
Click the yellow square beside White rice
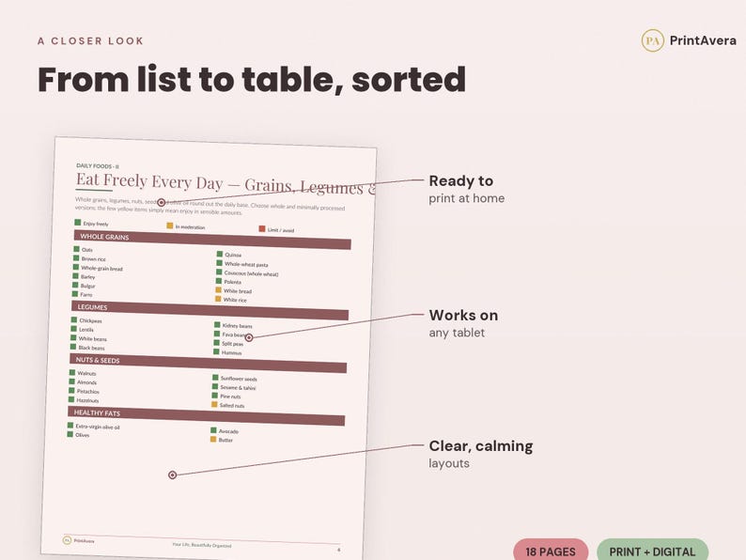(x=218, y=299)
